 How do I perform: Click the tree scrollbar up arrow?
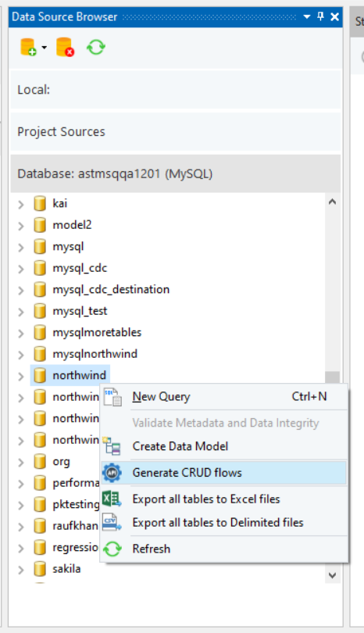(332, 202)
